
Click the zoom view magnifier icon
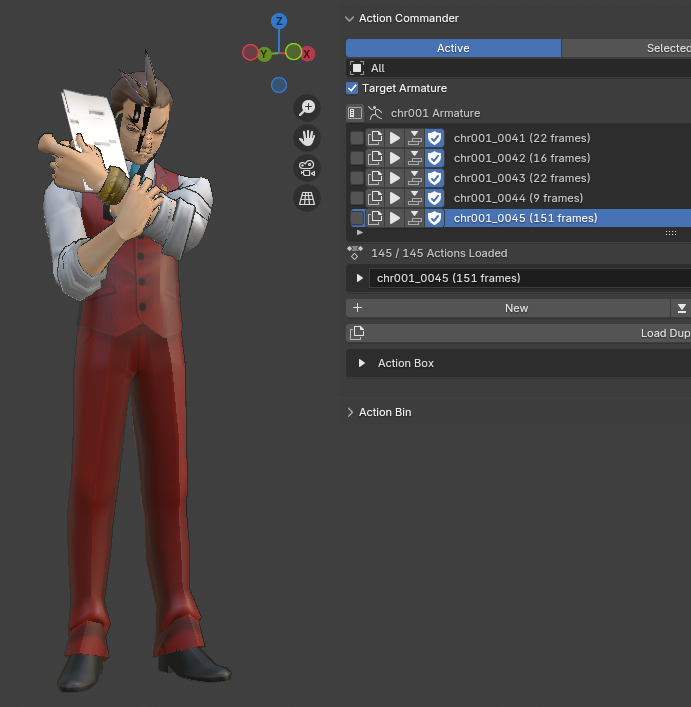tap(307, 108)
